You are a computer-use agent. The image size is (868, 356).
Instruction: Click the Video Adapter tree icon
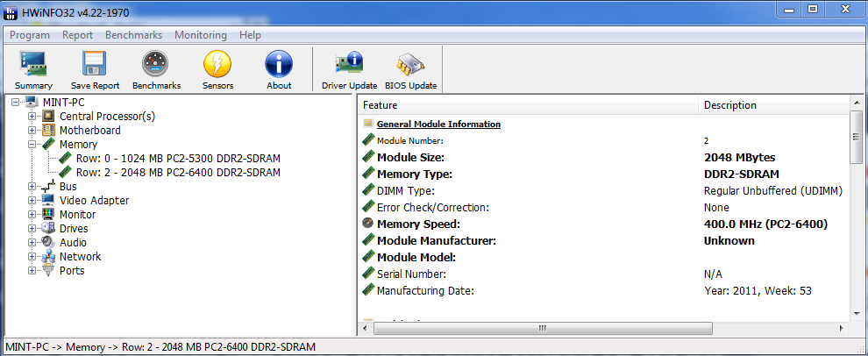point(49,201)
